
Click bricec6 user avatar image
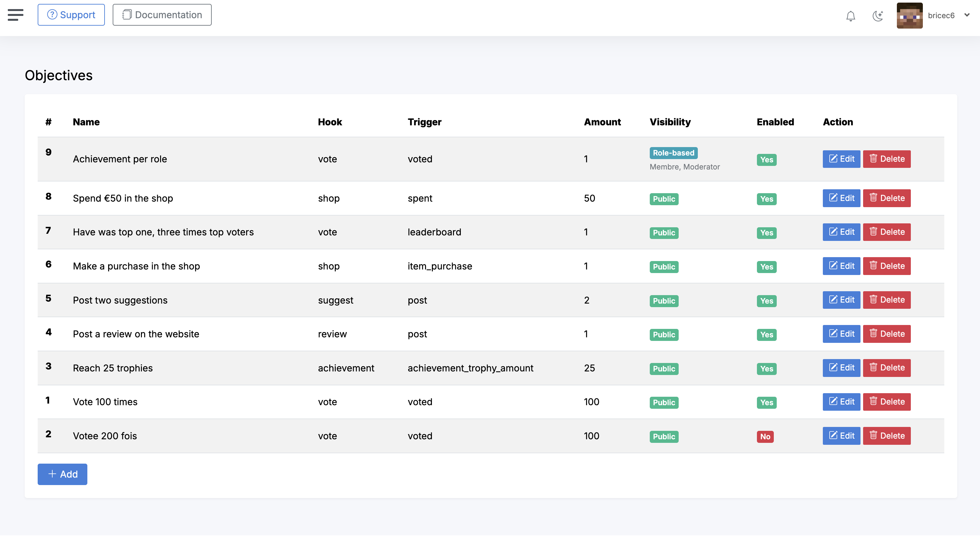(x=909, y=16)
